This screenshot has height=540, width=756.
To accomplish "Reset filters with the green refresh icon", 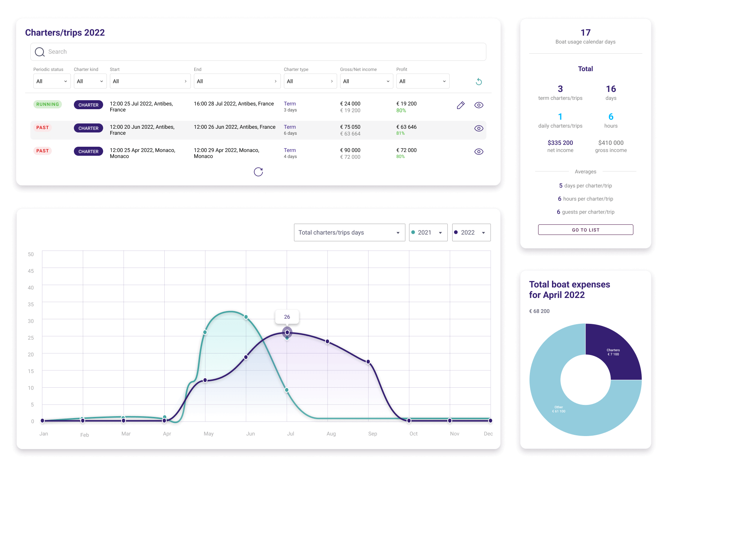I will (478, 81).
